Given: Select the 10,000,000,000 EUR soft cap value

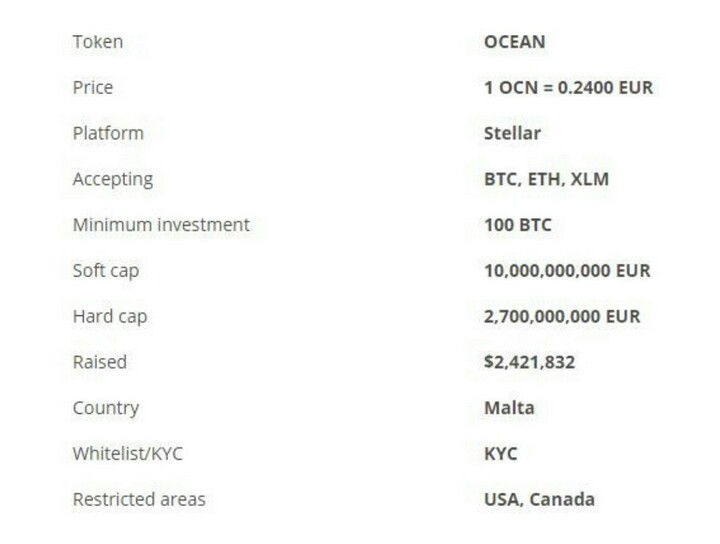Looking at the screenshot, I should [x=567, y=270].
